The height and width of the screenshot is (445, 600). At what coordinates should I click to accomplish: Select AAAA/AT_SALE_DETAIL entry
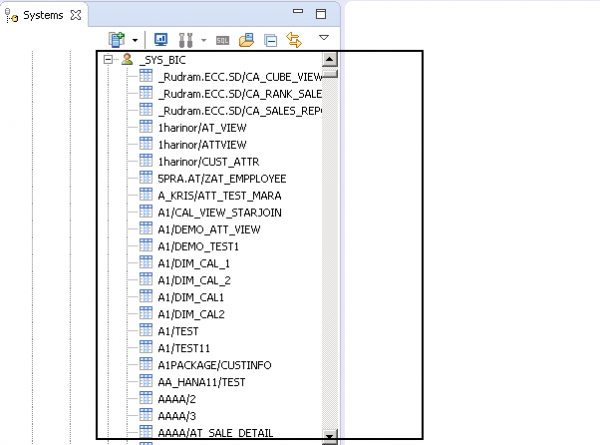(x=215, y=433)
